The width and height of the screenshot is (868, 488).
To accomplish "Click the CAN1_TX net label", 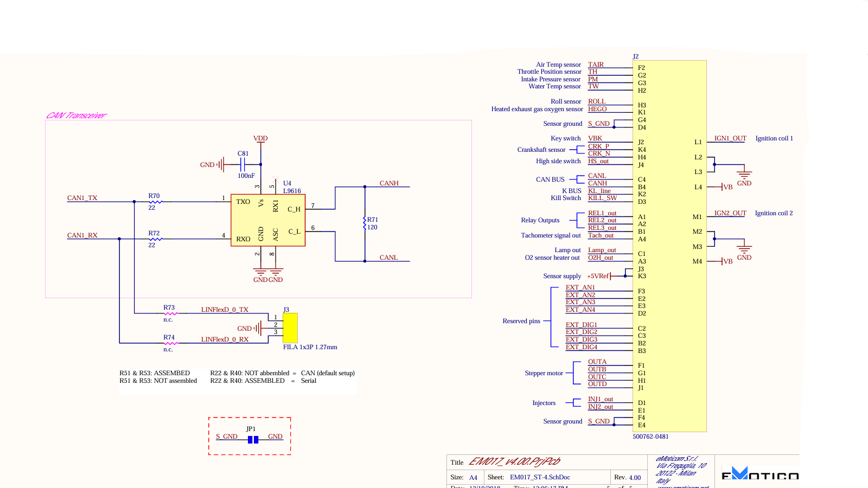I will [x=82, y=198].
